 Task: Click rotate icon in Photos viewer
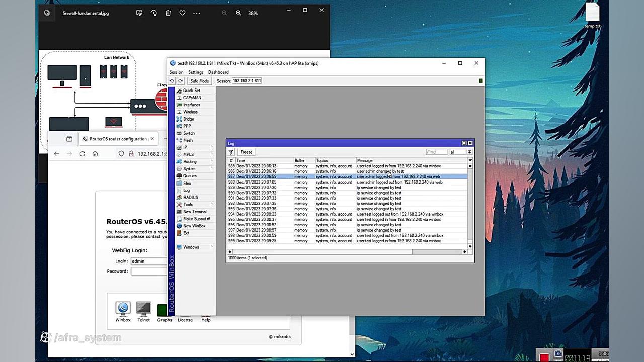[154, 13]
